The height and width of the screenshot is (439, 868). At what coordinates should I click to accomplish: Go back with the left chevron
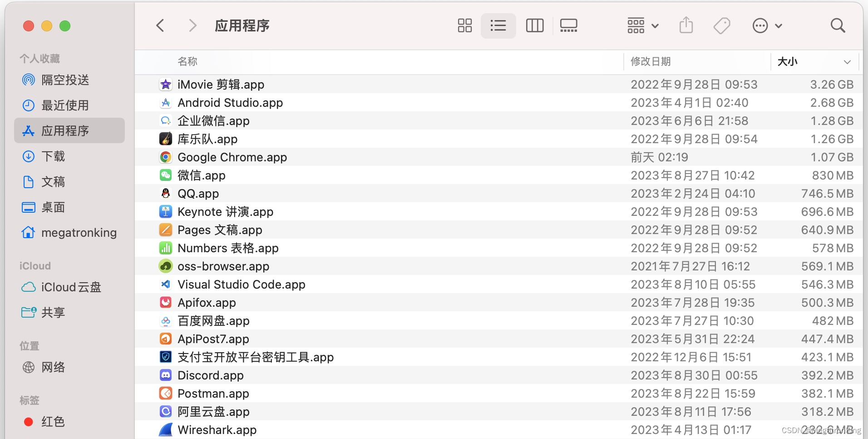[160, 25]
